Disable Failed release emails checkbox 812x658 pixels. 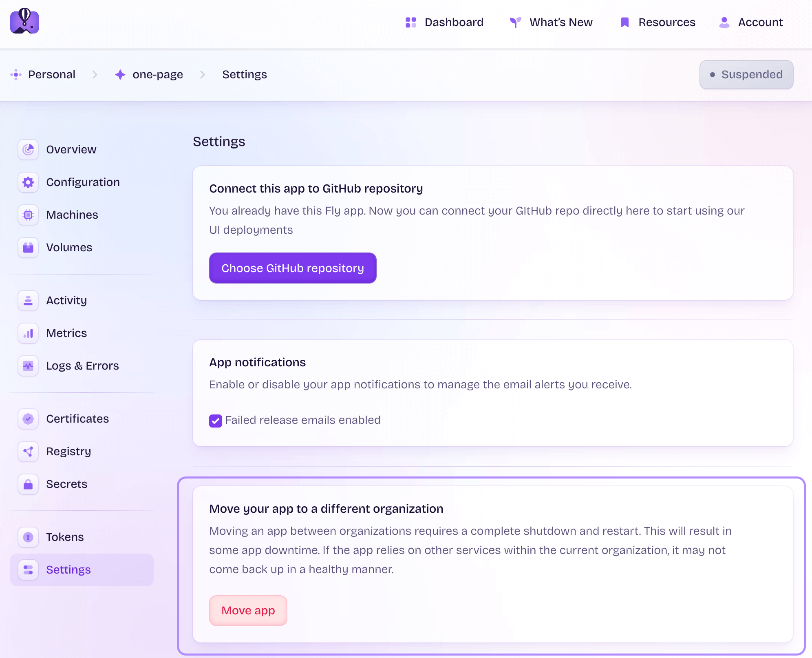coord(215,421)
